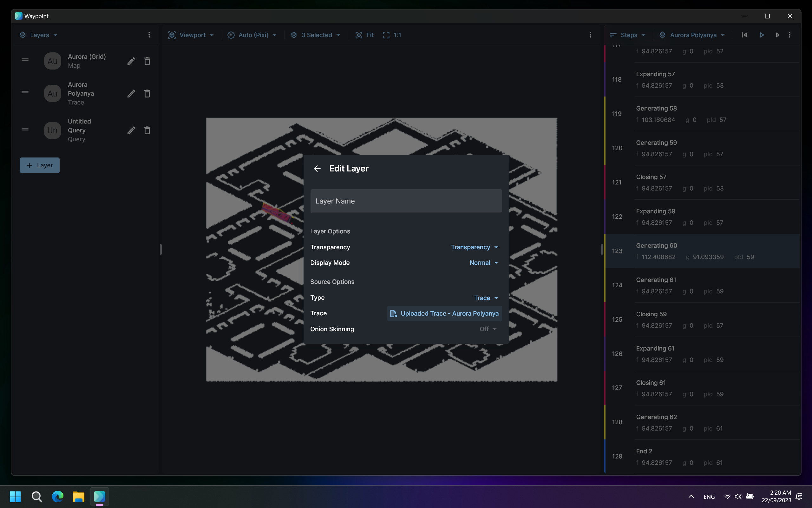The image size is (812, 508).
Task: Open the Layers panel dropdown
Action: 38,35
